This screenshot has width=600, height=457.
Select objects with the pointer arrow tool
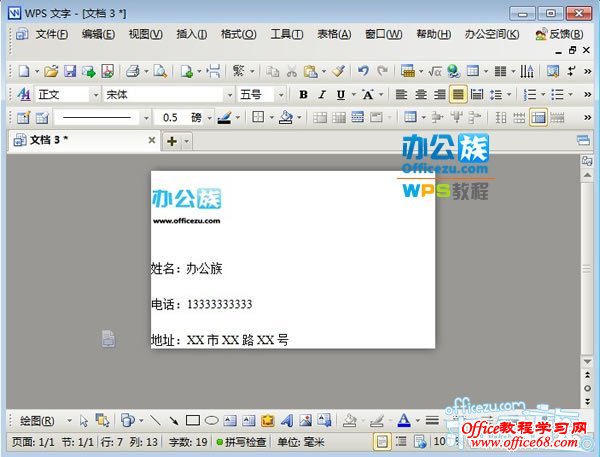point(84,421)
